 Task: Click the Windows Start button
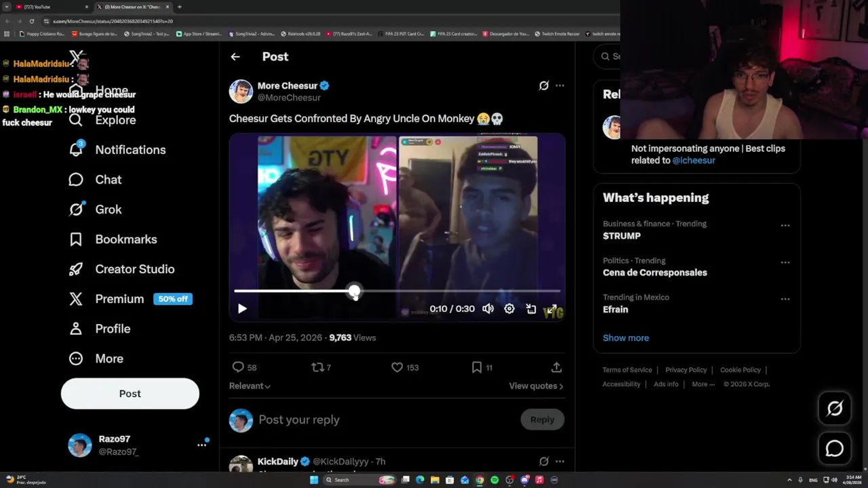tap(314, 480)
